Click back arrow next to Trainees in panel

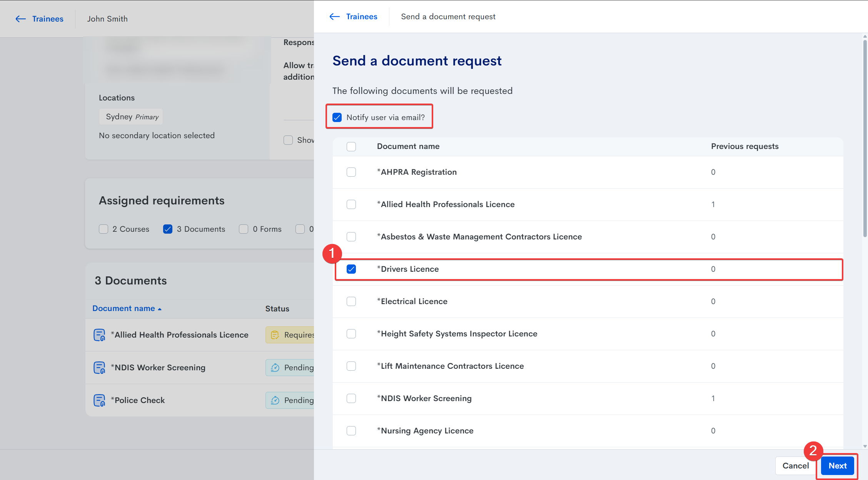(334, 17)
